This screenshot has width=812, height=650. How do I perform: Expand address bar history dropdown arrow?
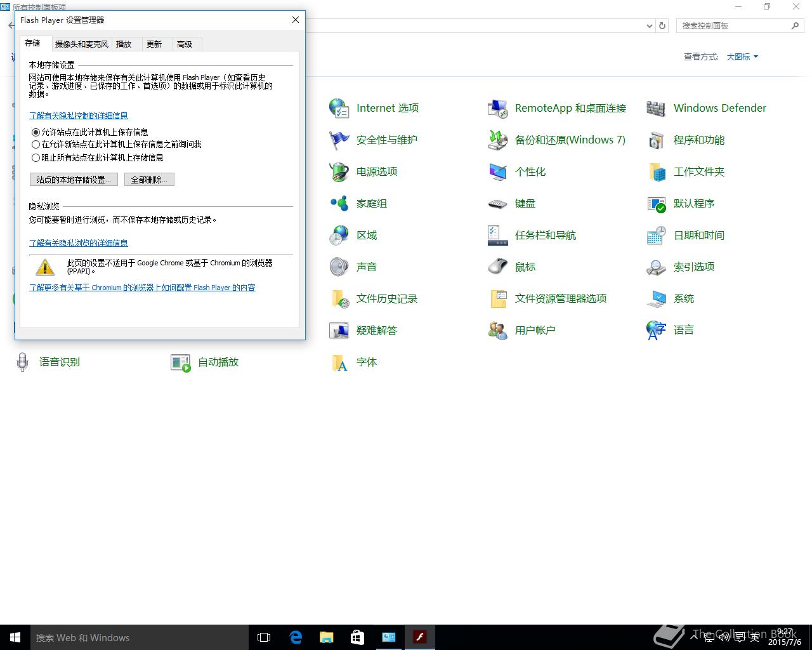click(x=649, y=26)
